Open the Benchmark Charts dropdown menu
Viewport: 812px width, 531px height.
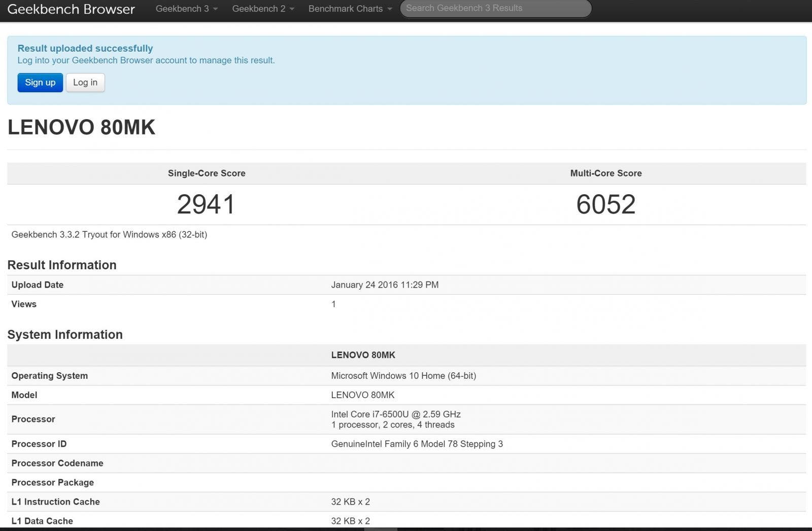pos(350,9)
